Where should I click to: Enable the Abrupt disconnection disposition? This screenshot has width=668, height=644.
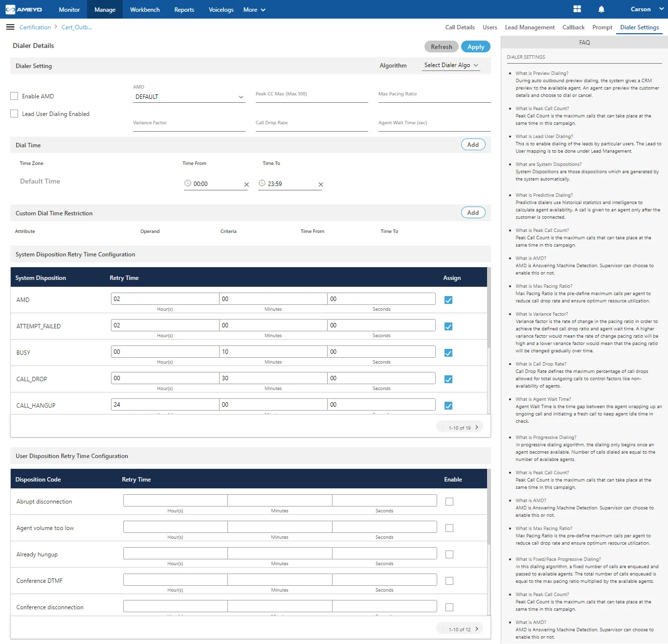[x=449, y=502]
